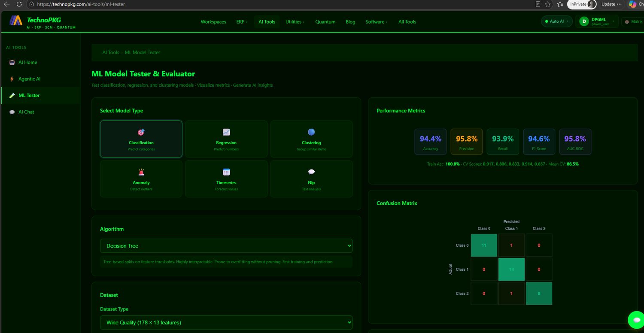Pick the Timeseries calendar icon card

226,179
